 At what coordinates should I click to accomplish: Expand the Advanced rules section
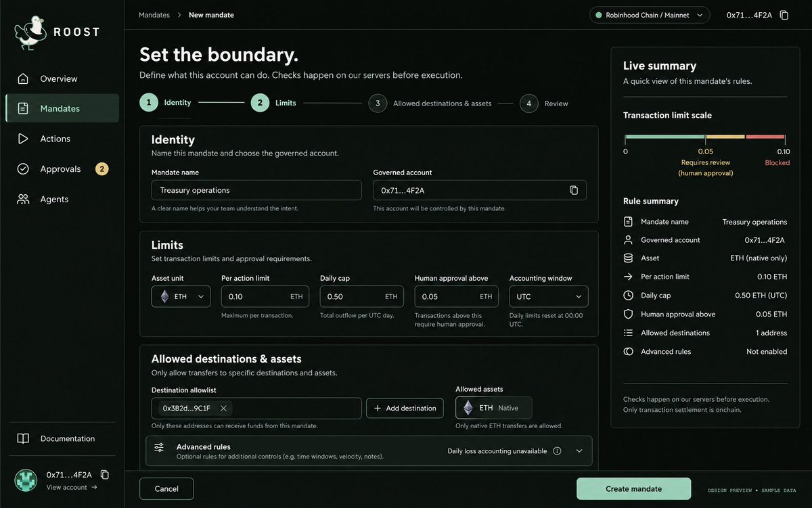[579, 451]
